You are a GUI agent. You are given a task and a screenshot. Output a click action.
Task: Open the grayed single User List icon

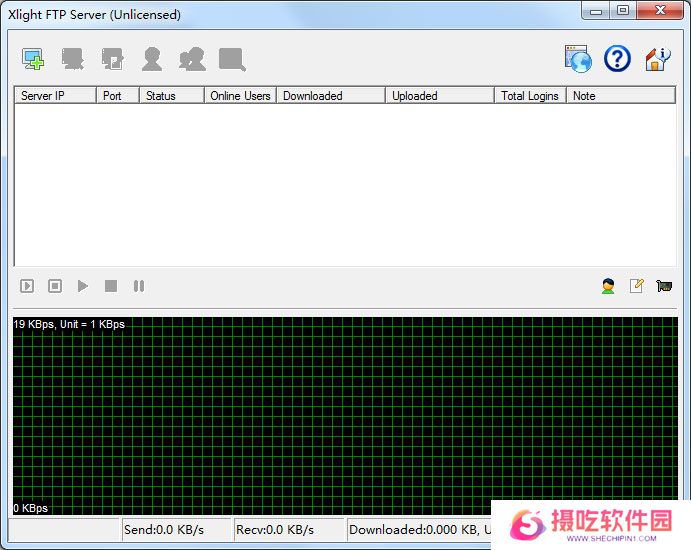(152, 59)
